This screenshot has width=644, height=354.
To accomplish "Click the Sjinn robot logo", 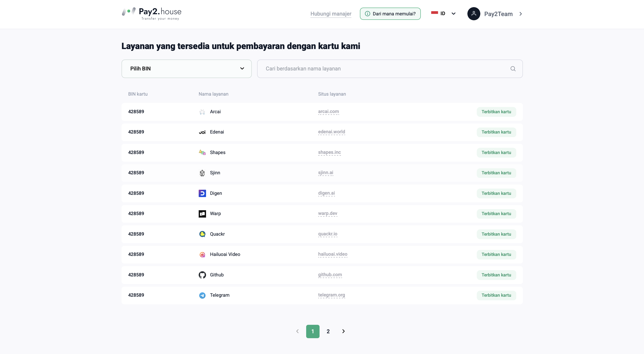I will click(202, 173).
